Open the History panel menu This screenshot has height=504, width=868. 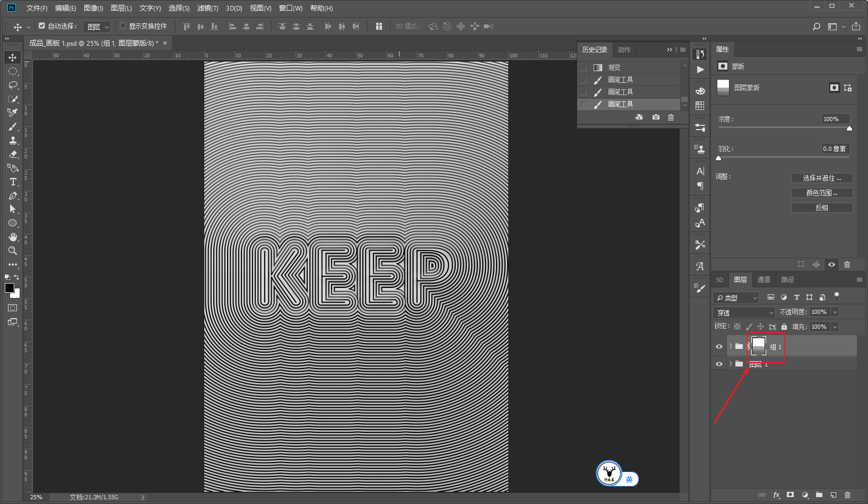[683, 49]
